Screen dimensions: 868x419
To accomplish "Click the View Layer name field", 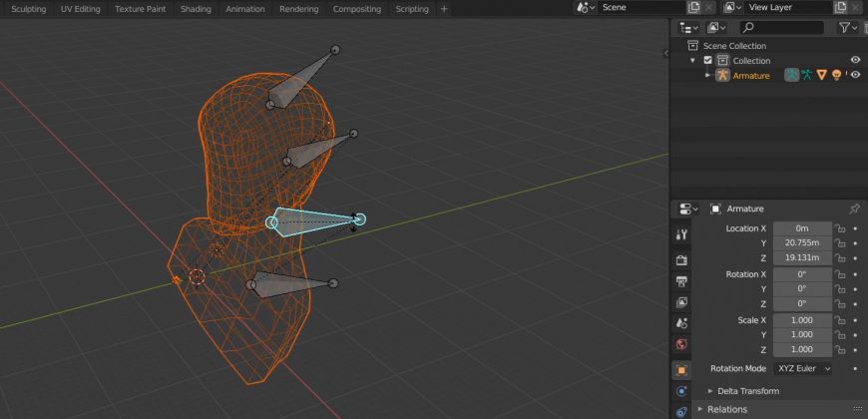I will tap(788, 8).
